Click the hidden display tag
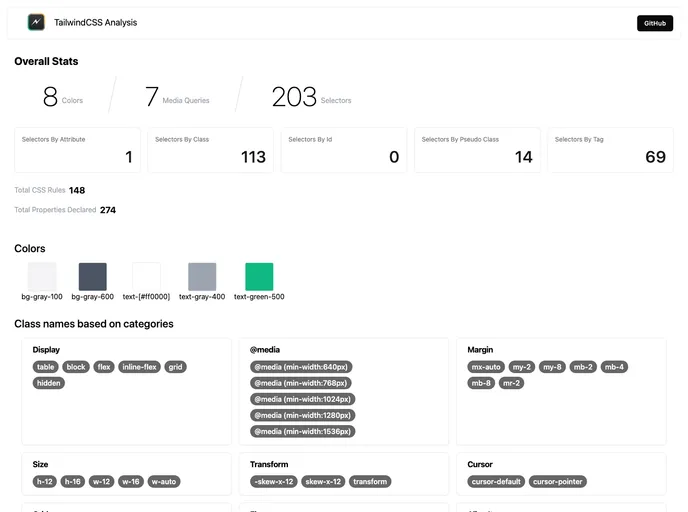The height and width of the screenshot is (512, 688). tap(49, 383)
